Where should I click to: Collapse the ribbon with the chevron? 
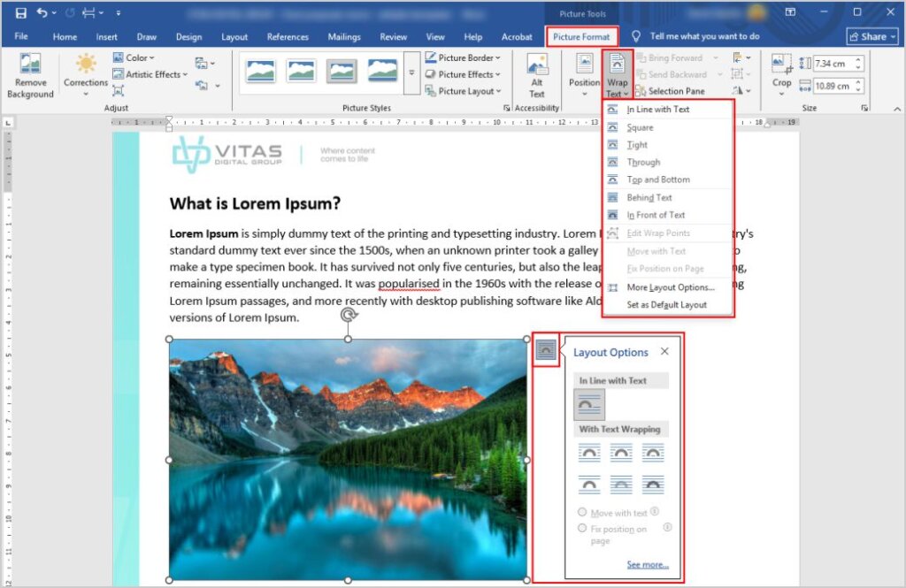pyautogui.click(x=897, y=109)
